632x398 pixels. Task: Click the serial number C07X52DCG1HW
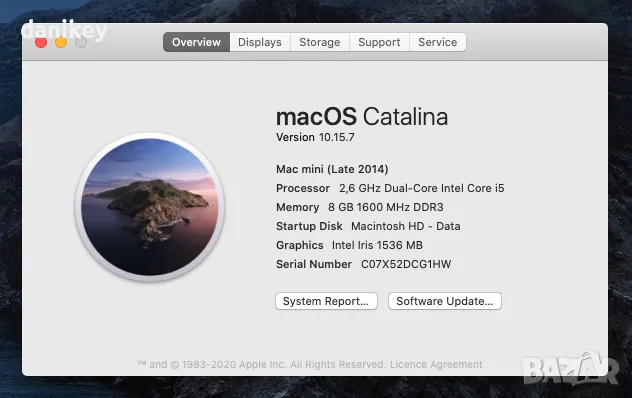point(406,264)
